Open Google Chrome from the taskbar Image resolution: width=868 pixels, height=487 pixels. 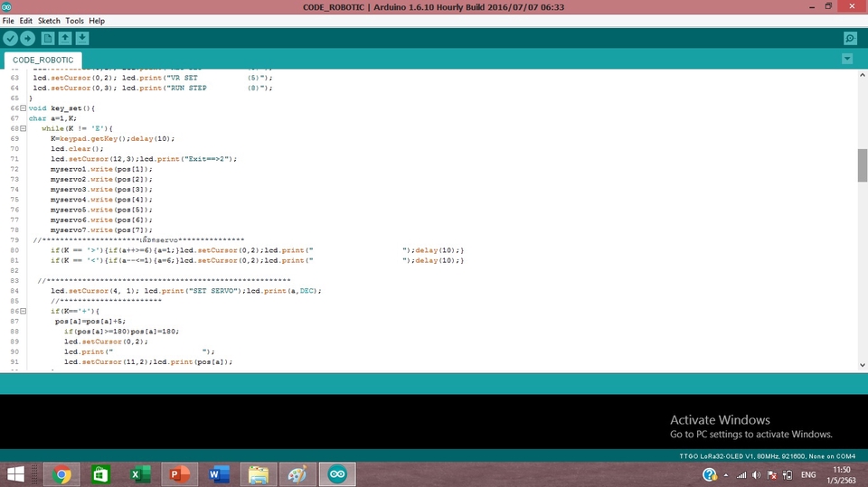click(61, 474)
